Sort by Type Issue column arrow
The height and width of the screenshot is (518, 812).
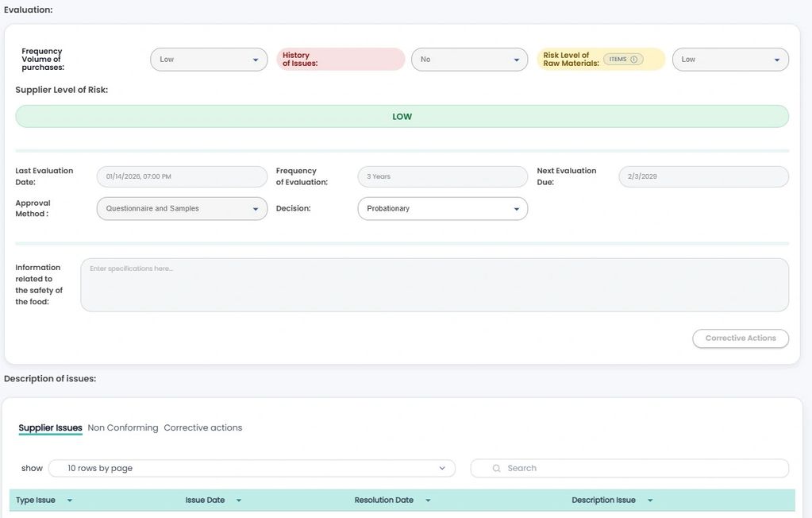70,501
